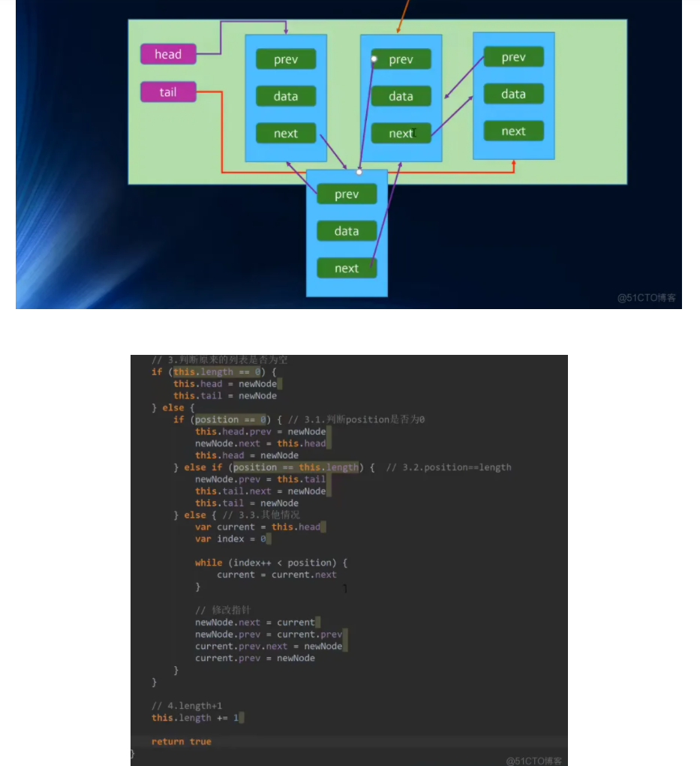Screen dimensions: 700x766
Task: Open the linked list diagram image
Action: [x=349, y=155]
